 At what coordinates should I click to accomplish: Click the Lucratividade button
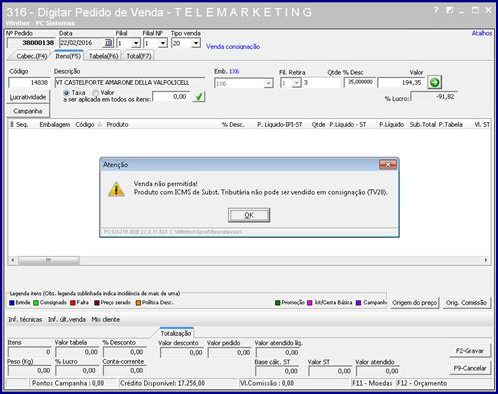tap(28, 97)
